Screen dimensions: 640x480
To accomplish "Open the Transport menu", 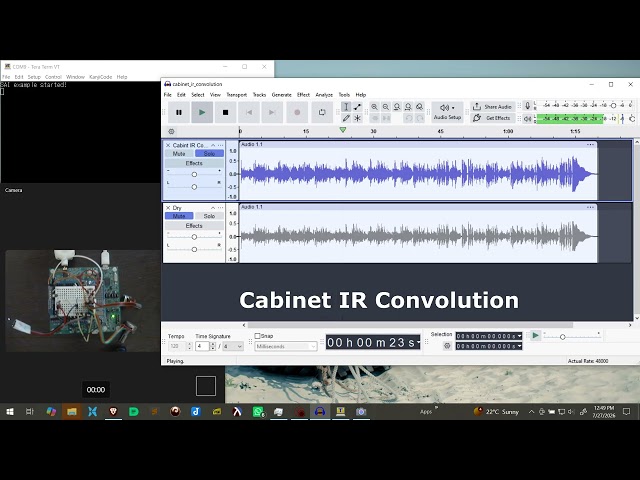I will tap(237, 95).
